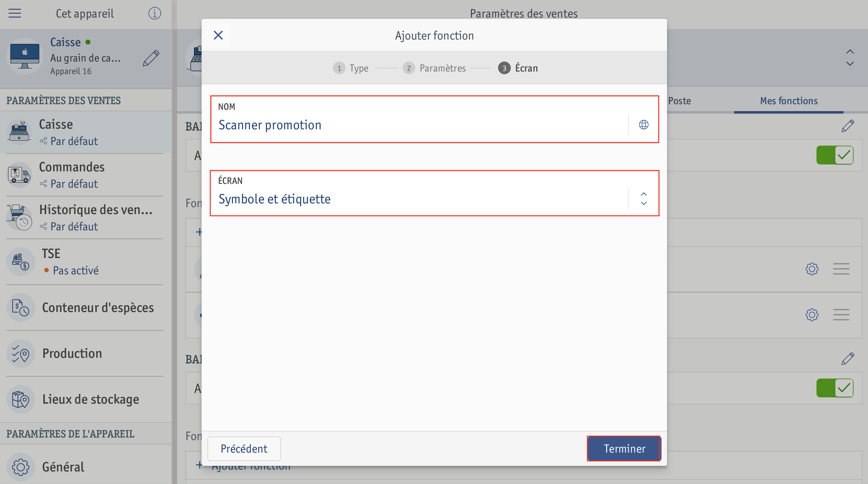The height and width of the screenshot is (484, 868).
Task: Expand the top-right up/down chevron selector
Action: [850, 57]
